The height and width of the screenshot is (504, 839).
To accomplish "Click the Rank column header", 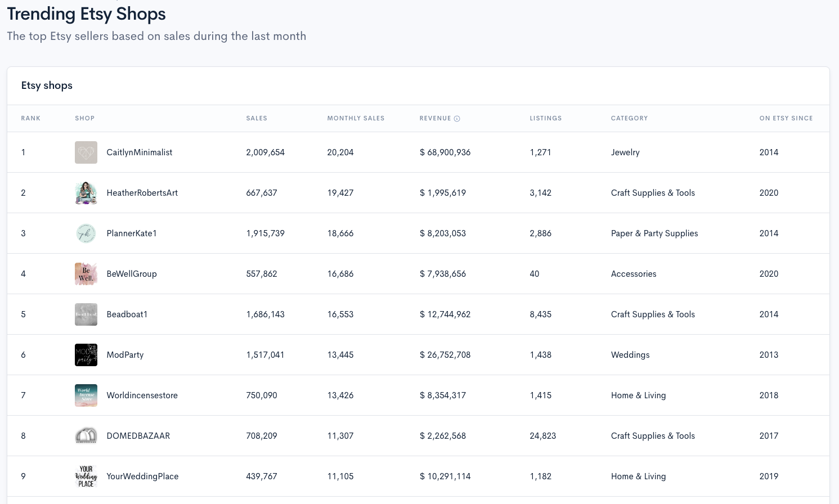I will (31, 119).
